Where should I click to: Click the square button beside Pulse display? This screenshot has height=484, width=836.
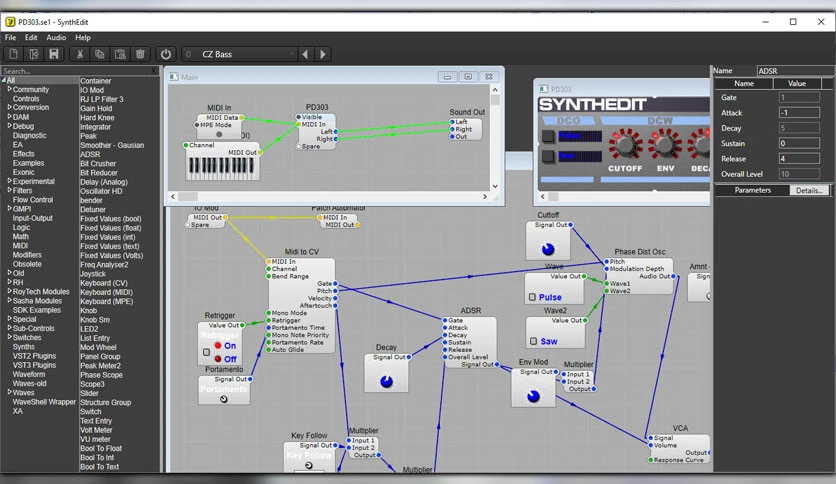click(548, 136)
